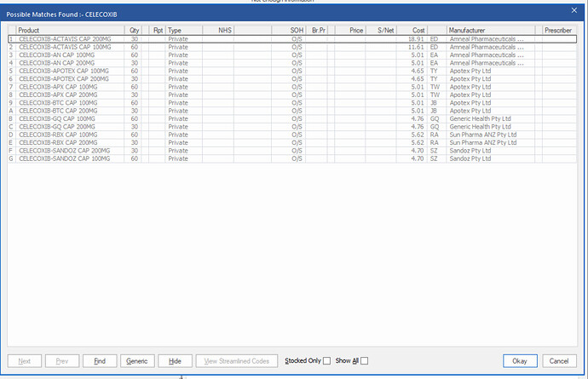Click cost value 18.91
This screenshot has height=379, width=588.
point(416,39)
